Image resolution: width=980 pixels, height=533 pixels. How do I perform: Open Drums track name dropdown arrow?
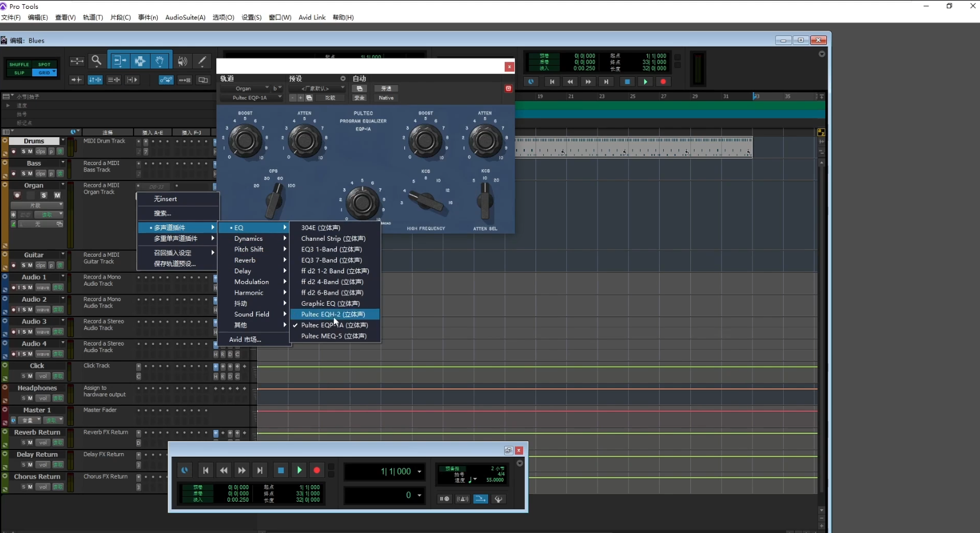coord(63,141)
